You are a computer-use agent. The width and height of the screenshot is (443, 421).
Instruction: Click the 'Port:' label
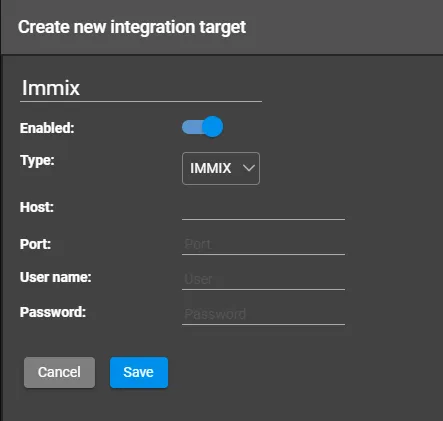35,244
